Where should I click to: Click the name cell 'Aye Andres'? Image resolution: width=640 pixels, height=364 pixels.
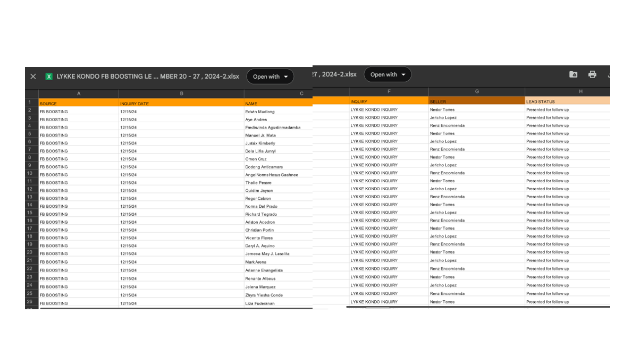coord(278,120)
